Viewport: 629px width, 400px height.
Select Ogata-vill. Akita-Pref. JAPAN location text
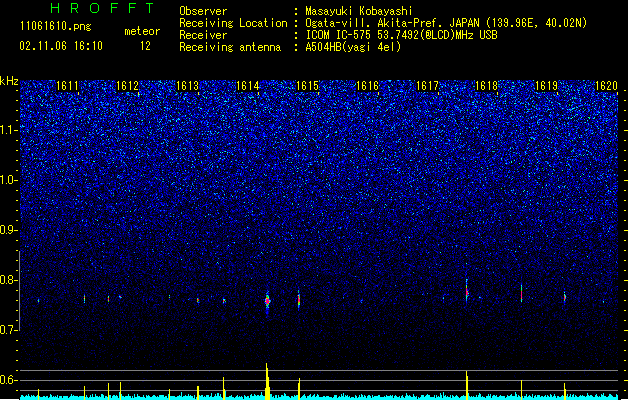tap(446, 23)
